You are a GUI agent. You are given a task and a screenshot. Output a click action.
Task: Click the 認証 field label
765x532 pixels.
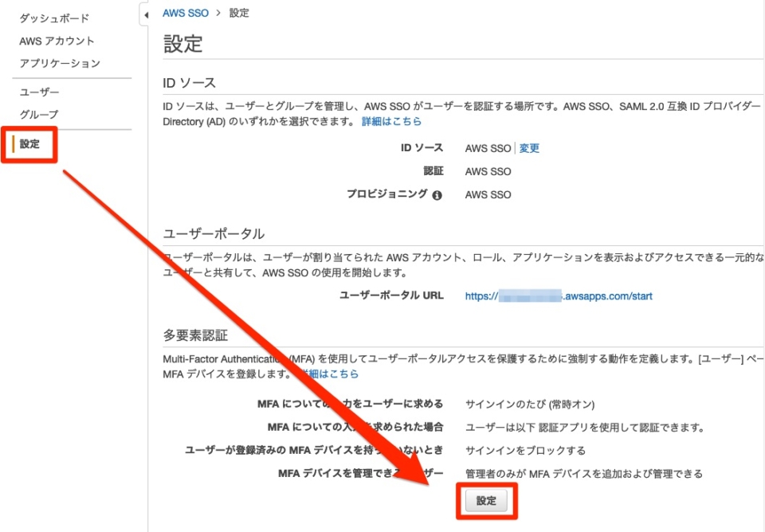433,171
